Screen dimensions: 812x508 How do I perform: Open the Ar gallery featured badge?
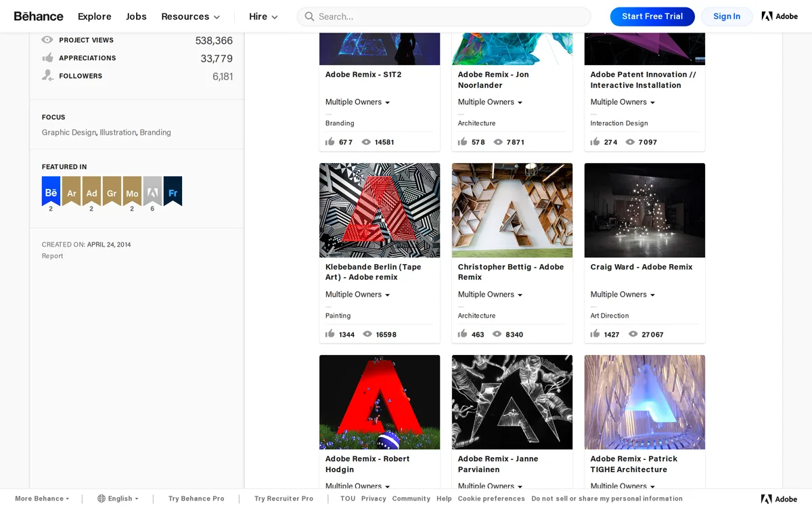point(71,191)
